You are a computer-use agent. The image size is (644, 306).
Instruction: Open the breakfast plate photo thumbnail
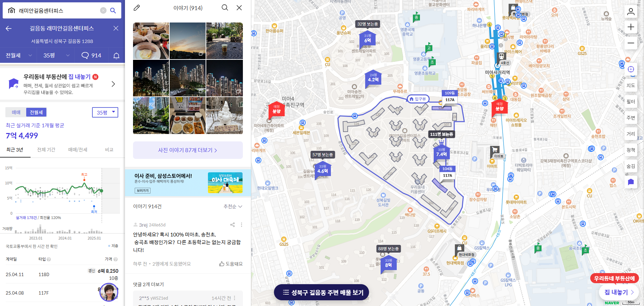151,41
